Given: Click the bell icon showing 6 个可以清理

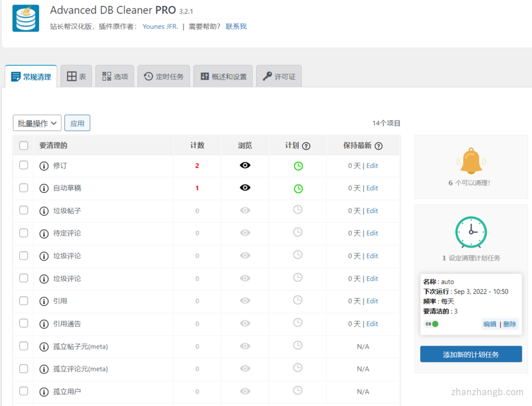Looking at the screenshot, I should [471, 161].
